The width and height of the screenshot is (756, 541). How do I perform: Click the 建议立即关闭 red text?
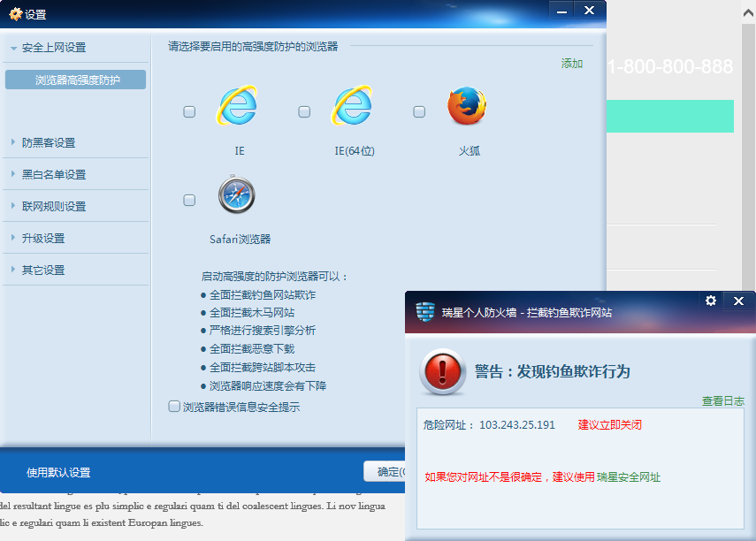click(x=610, y=425)
